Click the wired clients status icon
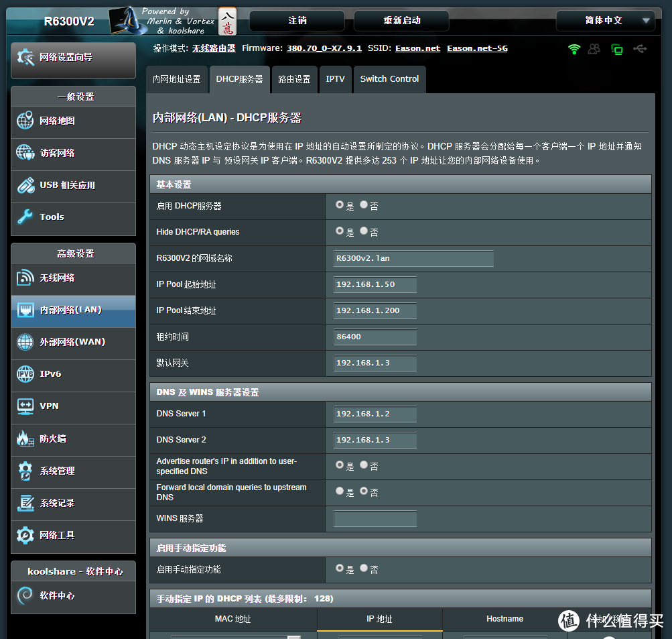 coord(616,48)
